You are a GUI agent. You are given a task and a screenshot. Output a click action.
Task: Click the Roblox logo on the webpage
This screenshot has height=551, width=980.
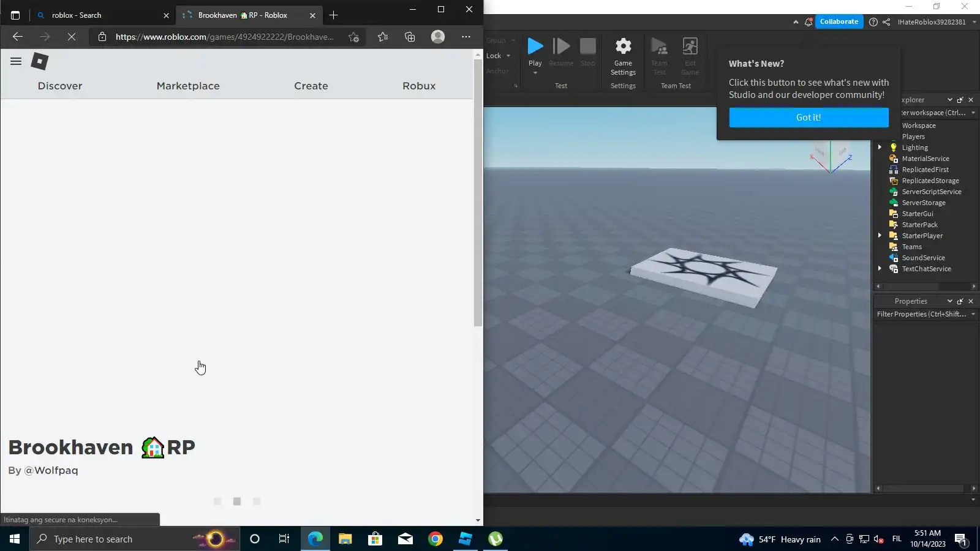click(40, 61)
